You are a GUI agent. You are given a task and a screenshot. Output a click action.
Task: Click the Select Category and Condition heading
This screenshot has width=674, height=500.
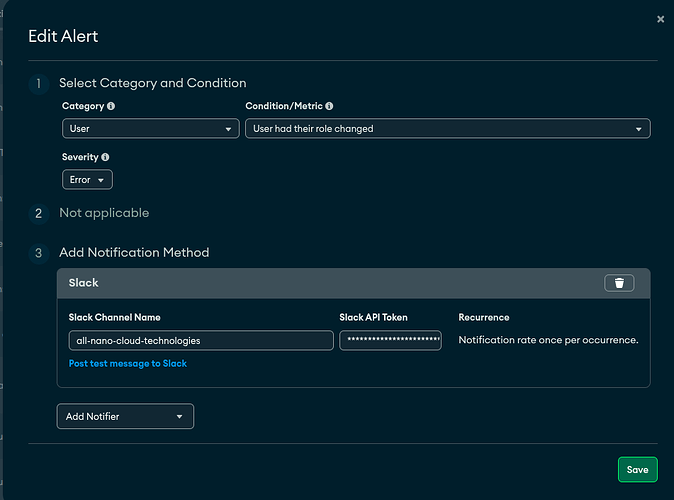152,83
